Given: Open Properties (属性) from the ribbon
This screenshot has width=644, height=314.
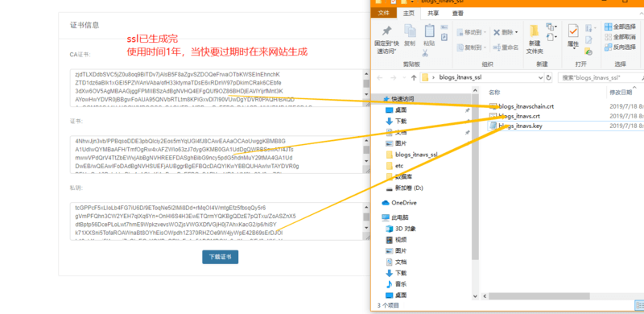Looking at the screenshot, I should point(573,37).
